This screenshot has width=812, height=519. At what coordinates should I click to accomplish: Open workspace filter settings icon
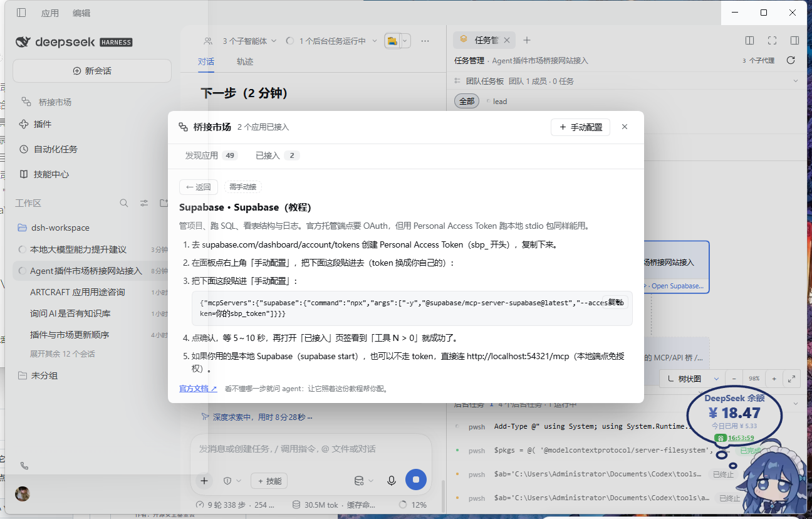pos(144,203)
